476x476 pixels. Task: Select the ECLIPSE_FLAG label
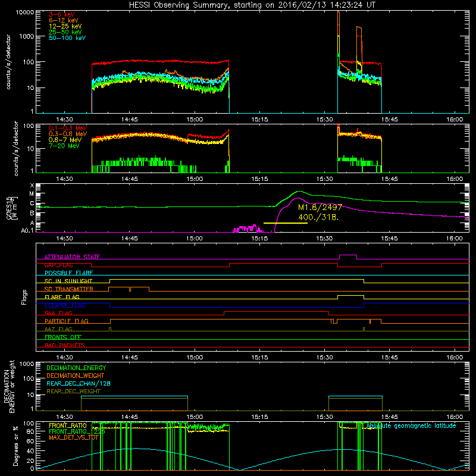tap(65, 305)
